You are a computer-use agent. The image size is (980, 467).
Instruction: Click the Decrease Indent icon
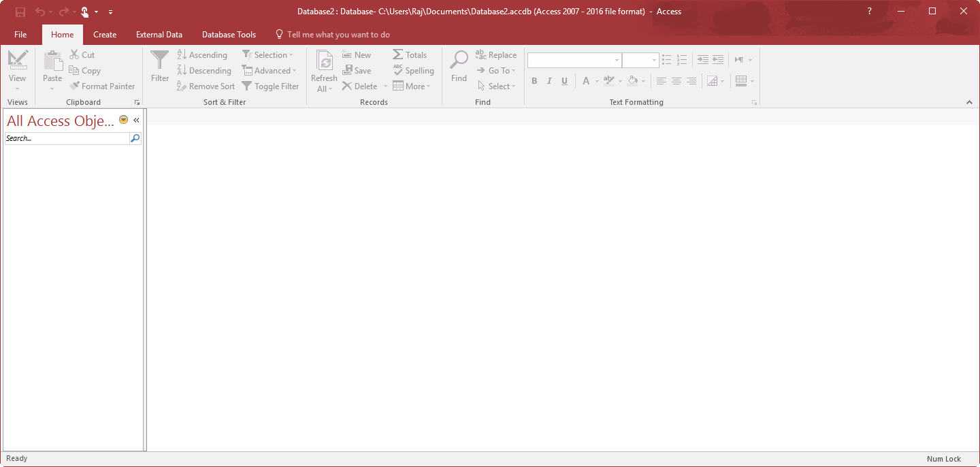[x=718, y=60]
